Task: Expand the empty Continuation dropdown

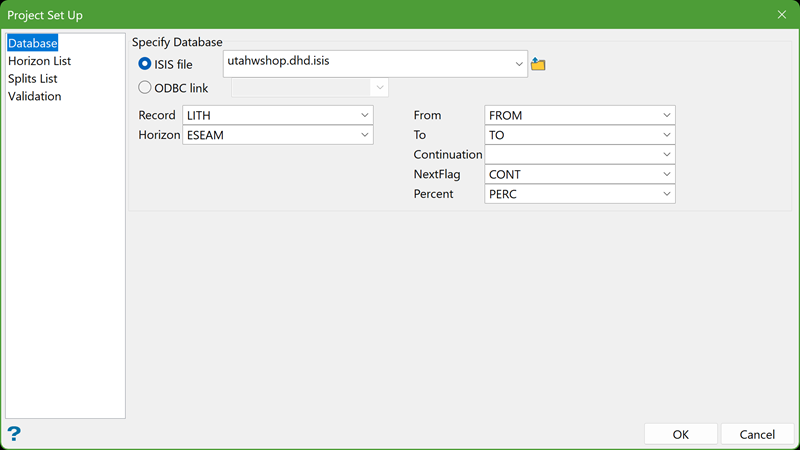Action: click(666, 154)
